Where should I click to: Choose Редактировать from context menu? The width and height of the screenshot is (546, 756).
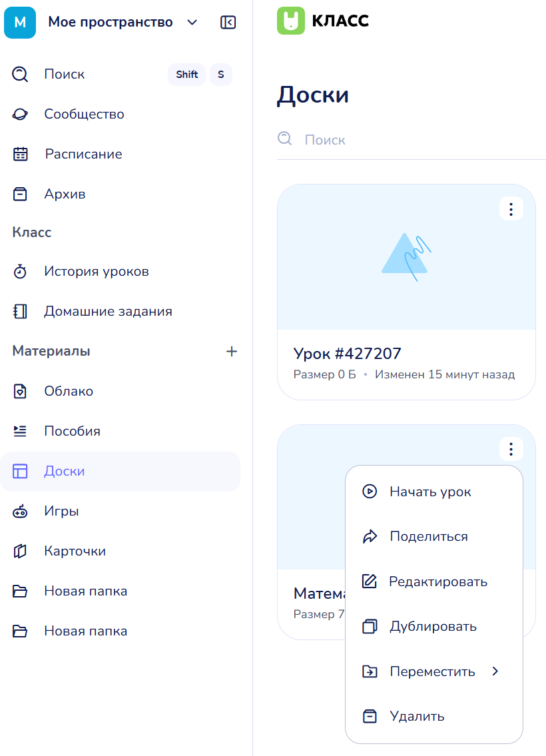pos(433,581)
